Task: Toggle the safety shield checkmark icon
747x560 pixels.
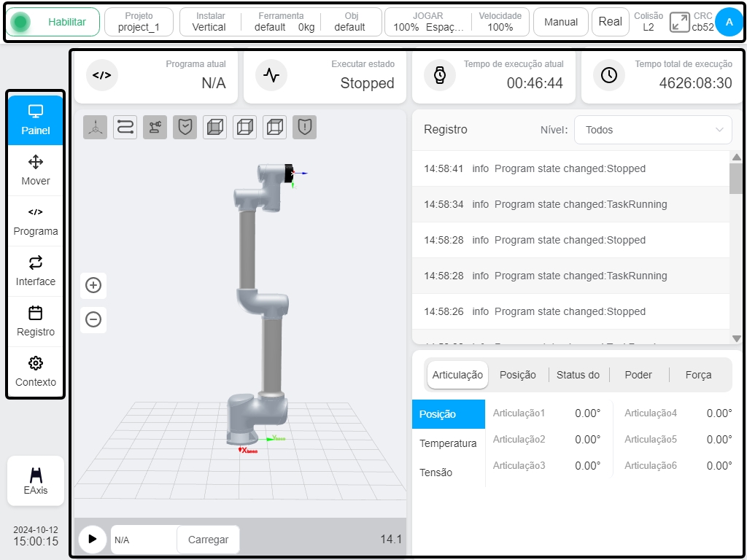Action: 185,128
